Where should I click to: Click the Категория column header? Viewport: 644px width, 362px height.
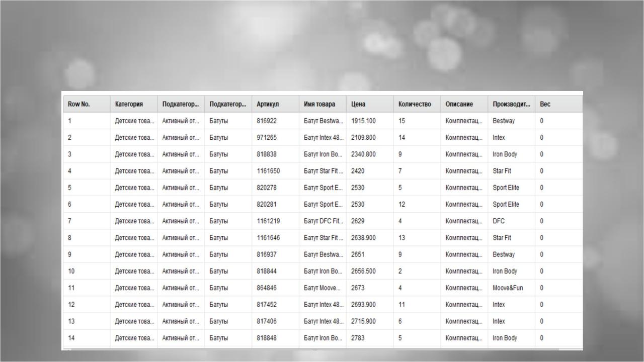click(x=134, y=104)
